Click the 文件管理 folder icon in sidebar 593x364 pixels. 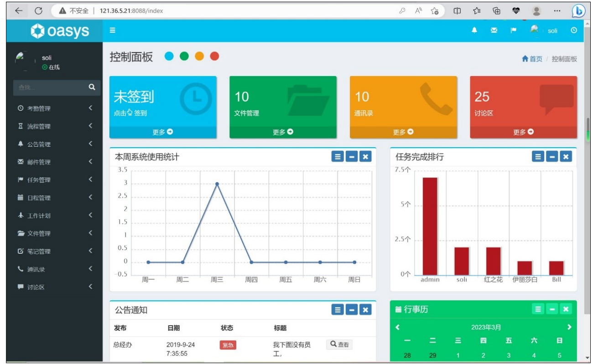[x=21, y=233]
